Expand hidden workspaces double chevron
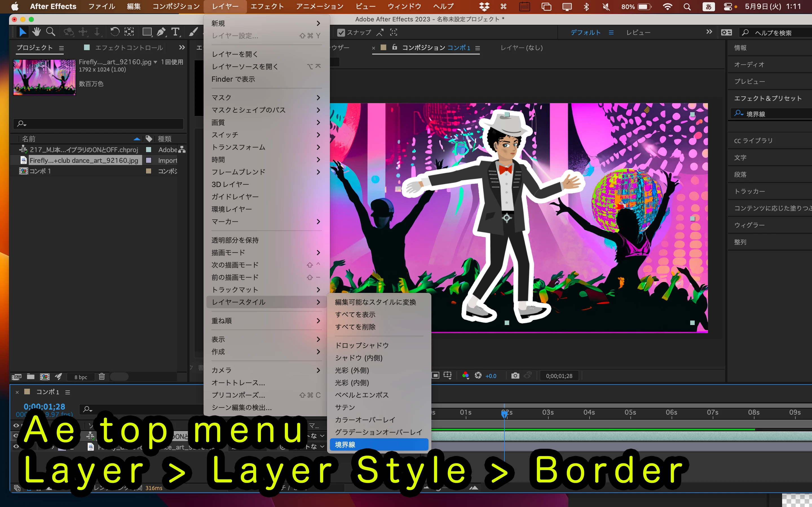Image resolution: width=812 pixels, height=507 pixels. point(709,32)
